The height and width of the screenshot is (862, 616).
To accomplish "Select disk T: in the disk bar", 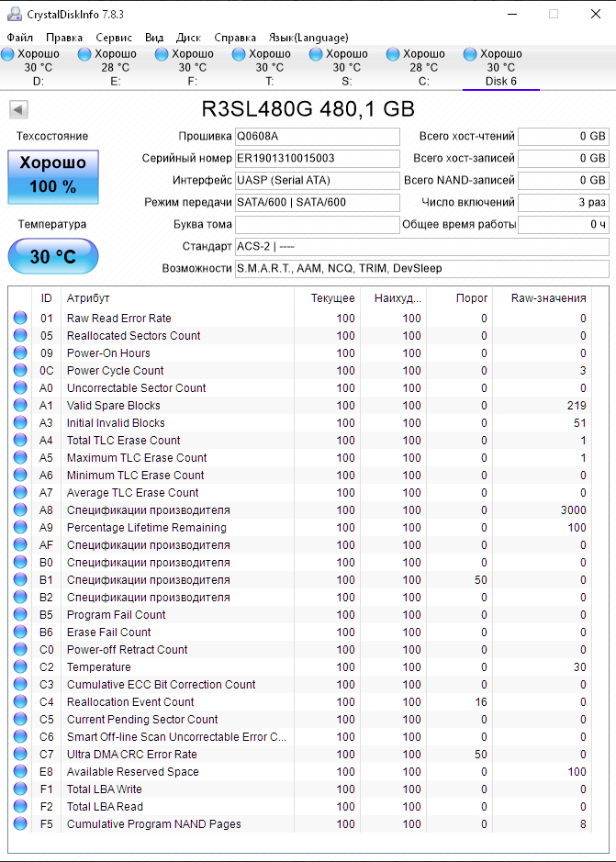I will click(x=270, y=68).
